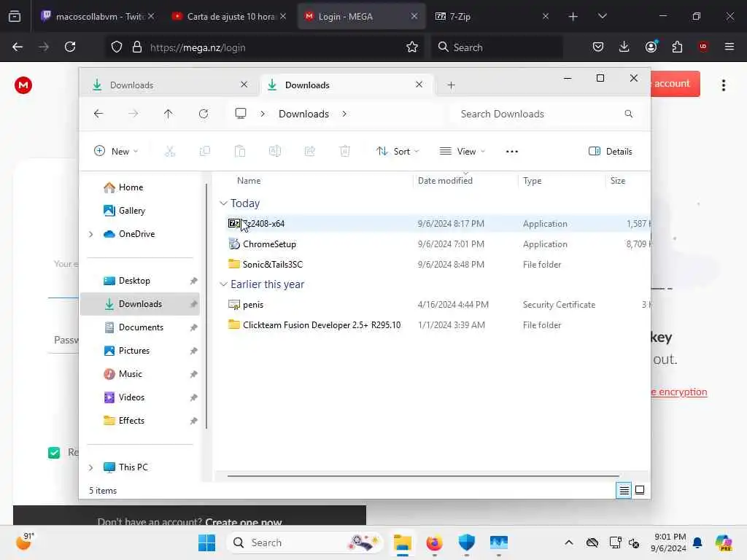This screenshot has height=560, width=747.
Task: Open Firefox downloads panel arrow icon
Action: coord(624,47)
